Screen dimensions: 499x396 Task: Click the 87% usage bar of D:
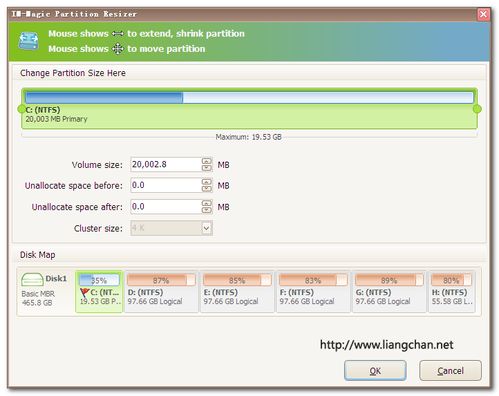161,280
